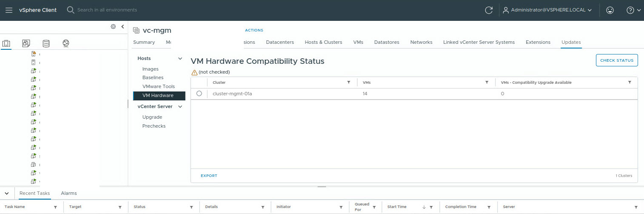This screenshot has width=644, height=214.
Task: Open the Alarms tab
Action: click(x=69, y=193)
